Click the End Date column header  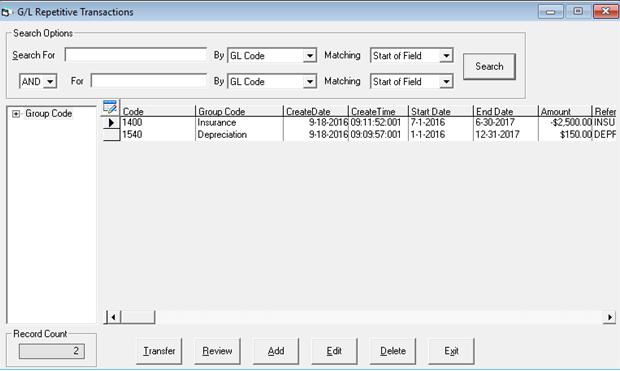[x=506, y=112]
